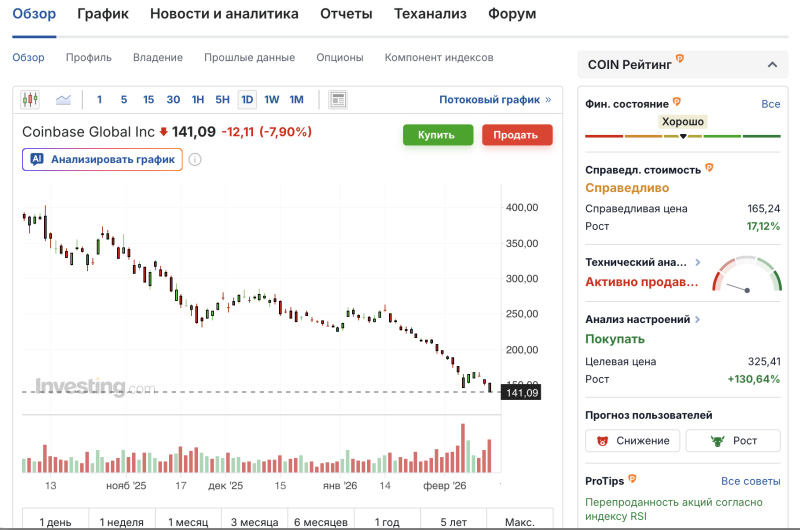
Task: Open Все link in Фин. состояние
Action: pos(770,104)
